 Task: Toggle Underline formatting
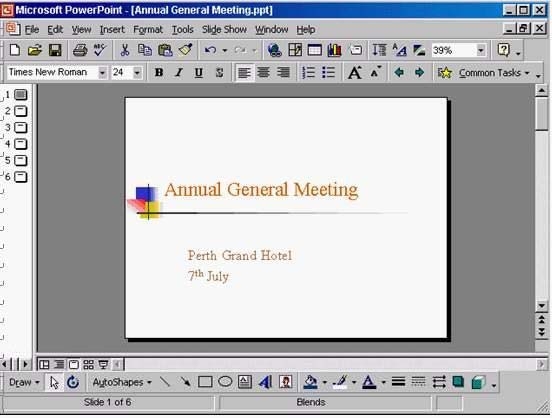199,73
